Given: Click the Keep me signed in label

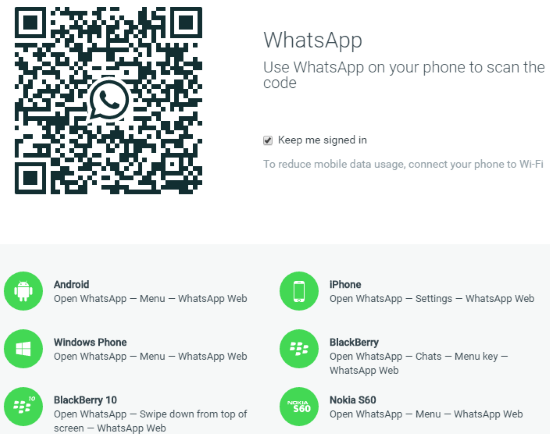Looking at the screenshot, I should (x=322, y=140).
